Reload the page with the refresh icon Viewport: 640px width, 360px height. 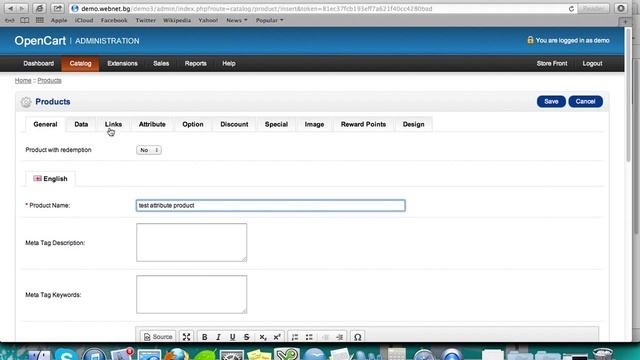pyautogui.click(x=571, y=9)
